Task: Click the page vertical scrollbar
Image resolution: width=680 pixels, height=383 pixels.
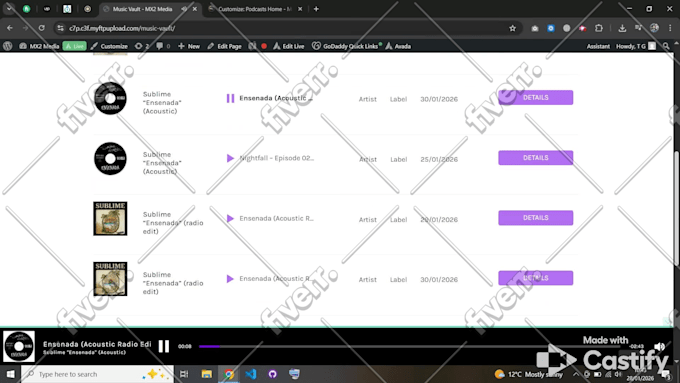Action: [x=677, y=208]
